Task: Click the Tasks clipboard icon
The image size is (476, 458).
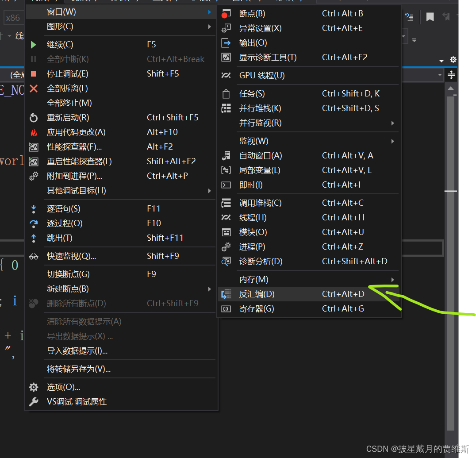Action: tap(226, 94)
